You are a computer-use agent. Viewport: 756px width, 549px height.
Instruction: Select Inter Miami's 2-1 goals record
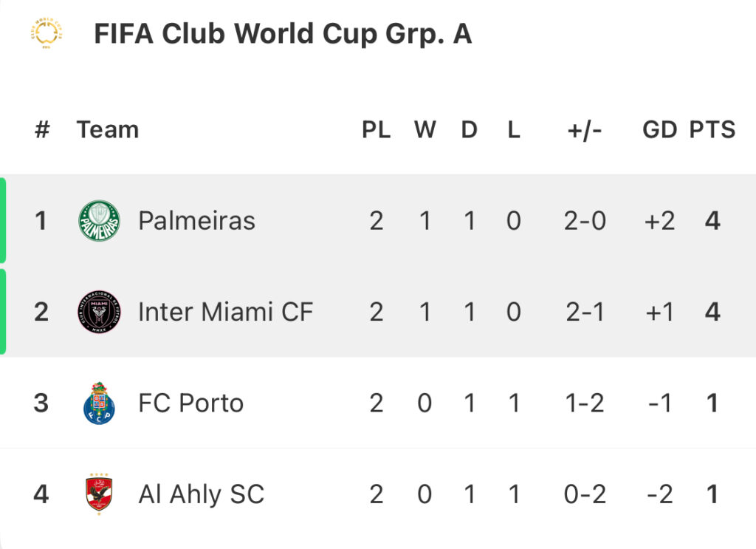point(585,312)
